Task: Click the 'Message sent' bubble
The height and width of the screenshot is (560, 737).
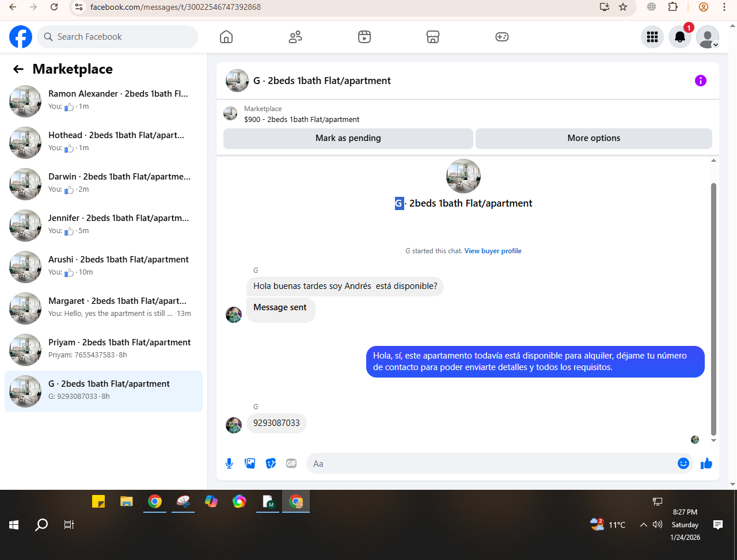Action: tap(280, 310)
